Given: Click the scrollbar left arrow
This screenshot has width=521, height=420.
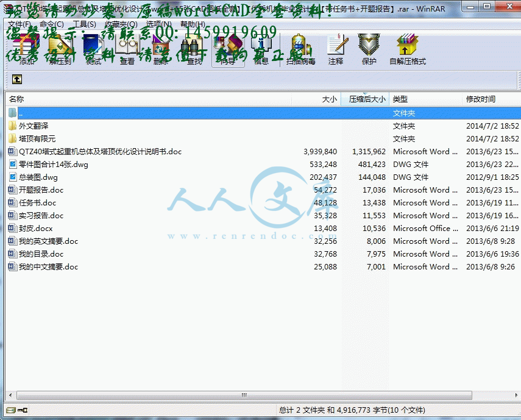Looking at the screenshot, I should pos(10,395).
